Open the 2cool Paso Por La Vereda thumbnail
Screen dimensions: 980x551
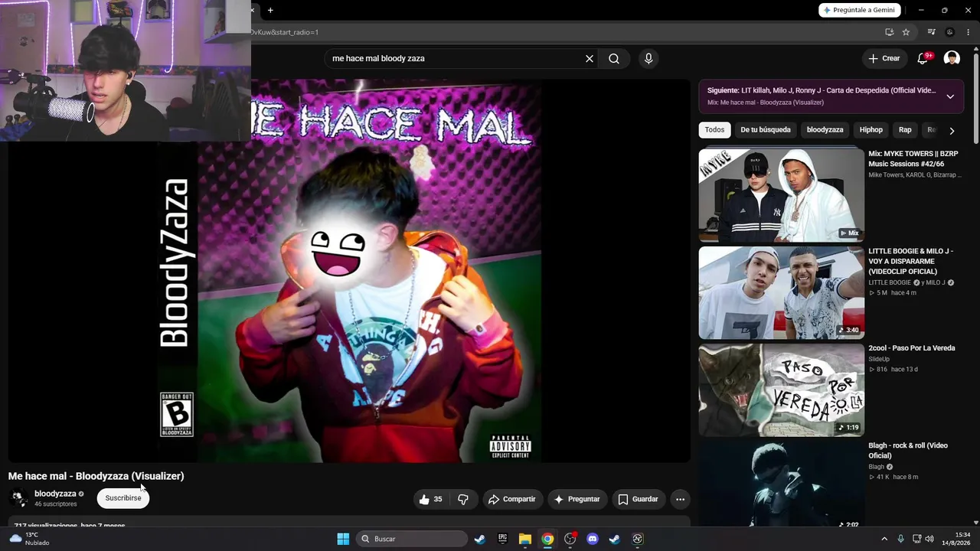[781, 390]
